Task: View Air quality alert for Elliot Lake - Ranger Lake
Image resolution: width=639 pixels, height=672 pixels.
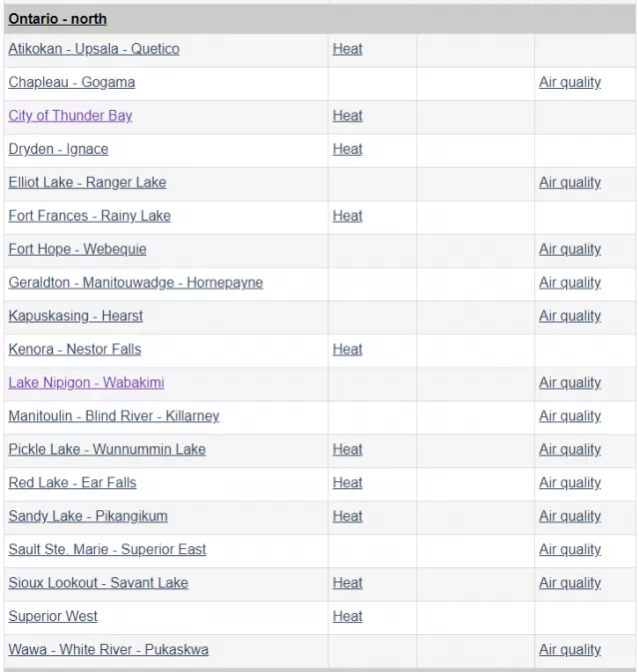Action: (x=570, y=183)
